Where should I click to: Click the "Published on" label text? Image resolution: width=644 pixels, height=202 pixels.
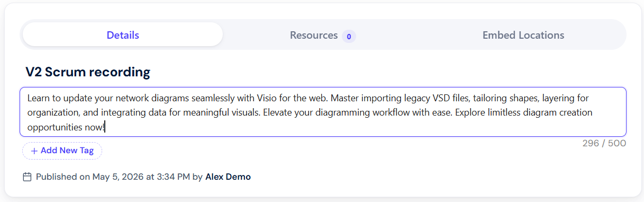pos(63,177)
